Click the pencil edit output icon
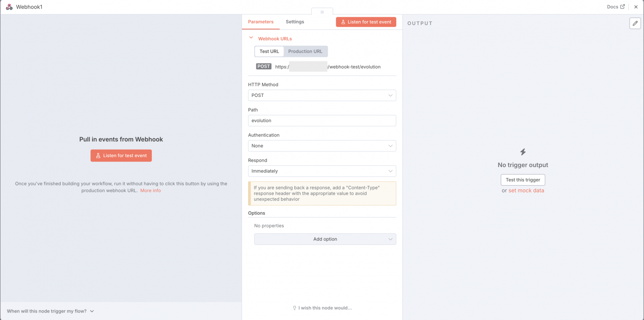The height and width of the screenshot is (320, 644). (x=635, y=24)
